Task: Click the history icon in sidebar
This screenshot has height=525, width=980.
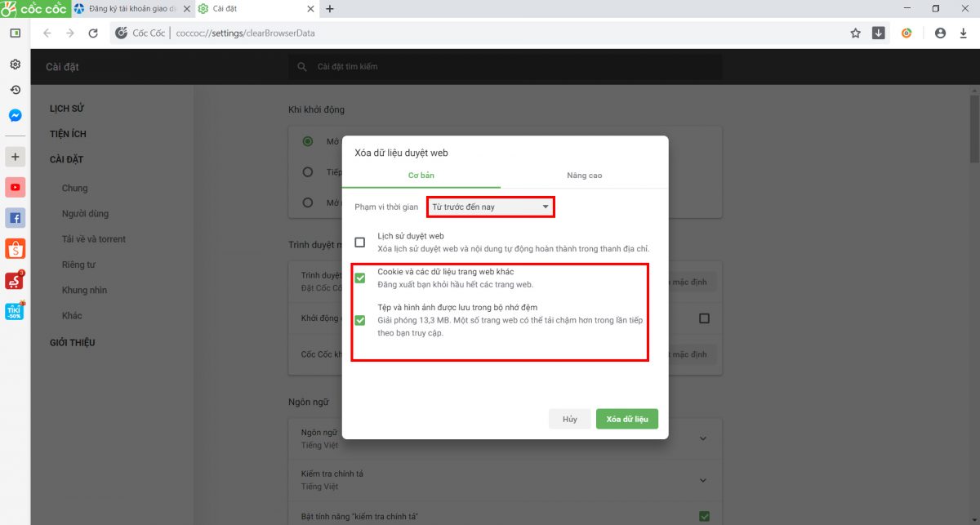Action: pyautogui.click(x=15, y=90)
